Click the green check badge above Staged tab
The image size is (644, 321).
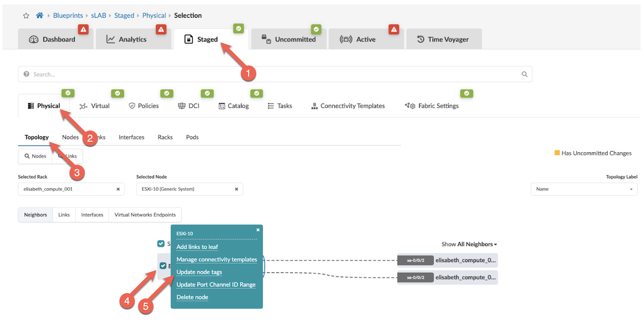239,28
